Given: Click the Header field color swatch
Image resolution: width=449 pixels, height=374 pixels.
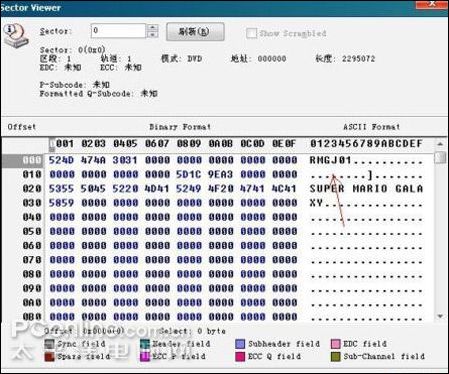Looking at the screenshot, I should [145, 344].
